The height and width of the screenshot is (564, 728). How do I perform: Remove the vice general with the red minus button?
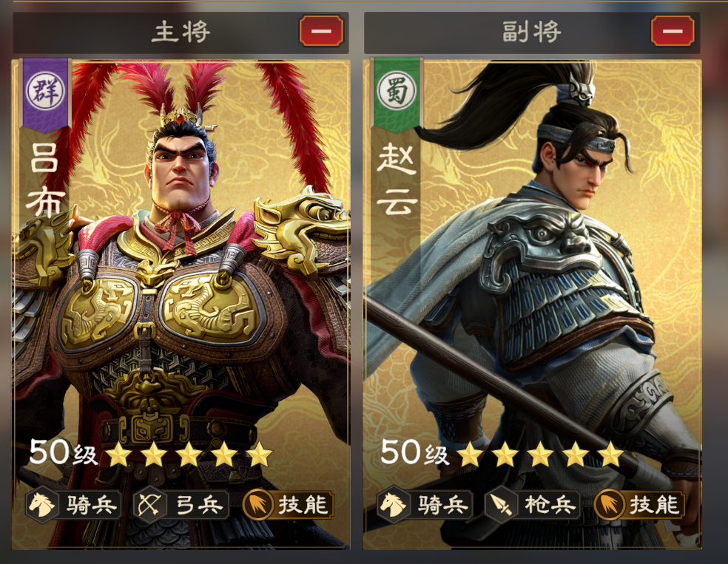pos(673,31)
